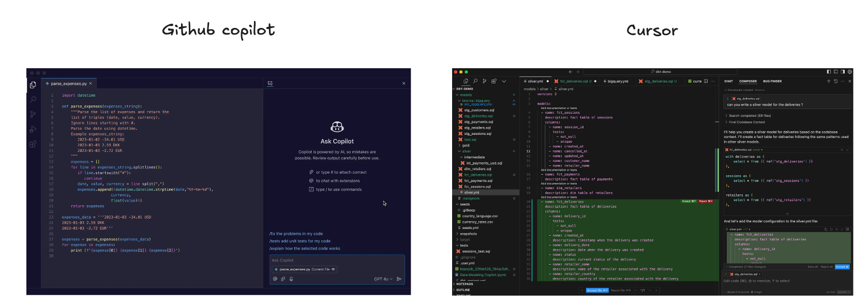868x307 pixels.
Task: Click the send arrow in Copilot chat
Action: (x=399, y=279)
